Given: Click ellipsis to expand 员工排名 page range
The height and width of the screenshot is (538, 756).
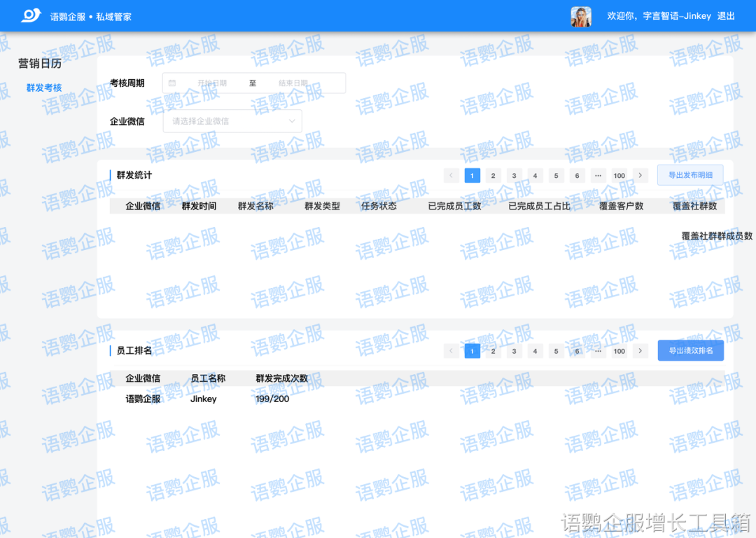Looking at the screenshot, I should point(598,350).
